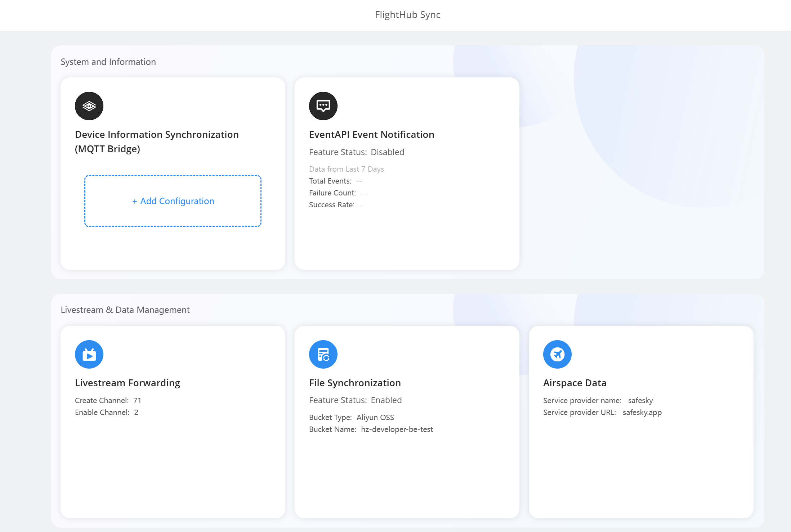The height and width of the screenshot is (532, 791).
Task: Click the Total Events value
Action: point(359,181)
